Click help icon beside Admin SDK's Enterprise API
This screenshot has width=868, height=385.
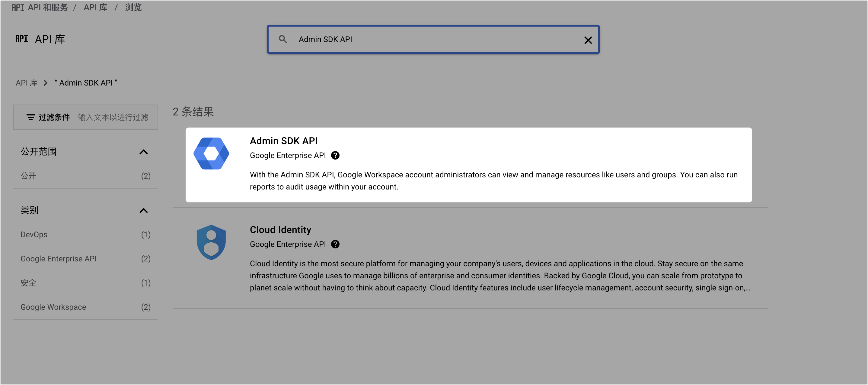335,155
